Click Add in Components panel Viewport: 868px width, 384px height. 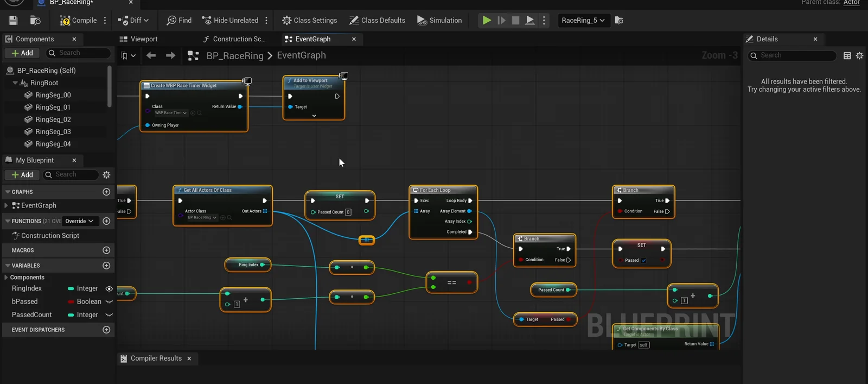tap(22, 53)
